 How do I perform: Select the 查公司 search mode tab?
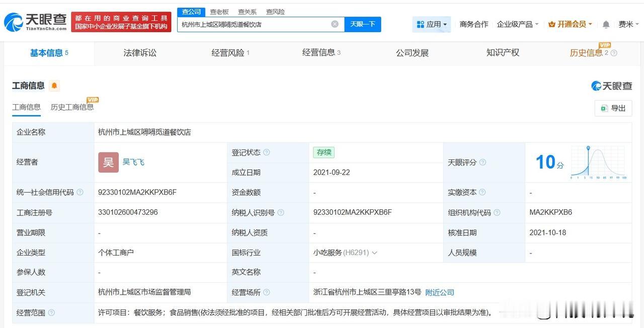(x=191, y=12)
